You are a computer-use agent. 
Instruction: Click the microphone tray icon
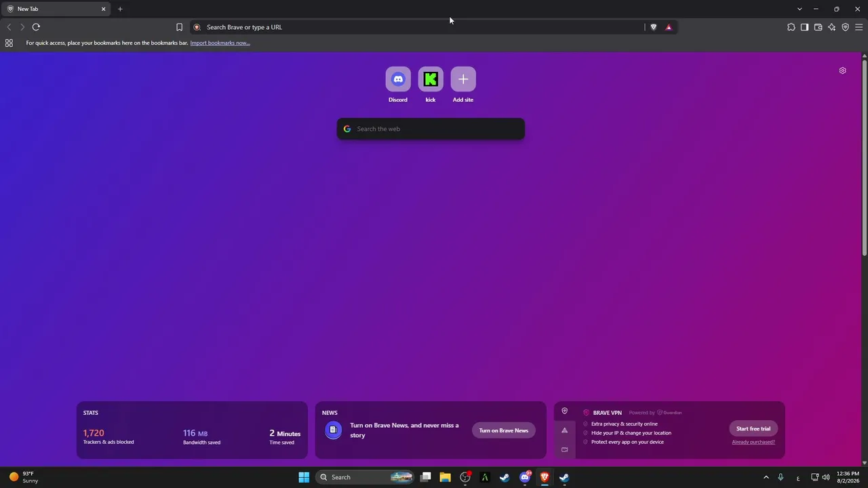coord(781,477)
